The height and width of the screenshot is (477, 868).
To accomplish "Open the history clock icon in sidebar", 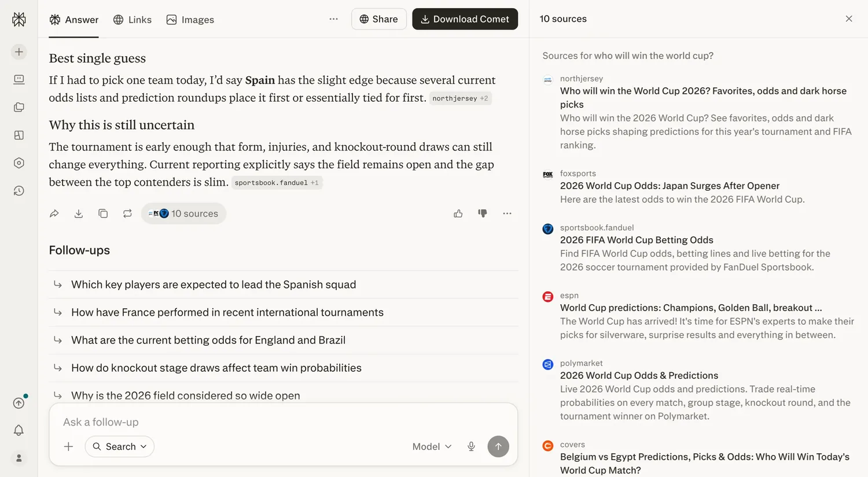I will point(19,191).
